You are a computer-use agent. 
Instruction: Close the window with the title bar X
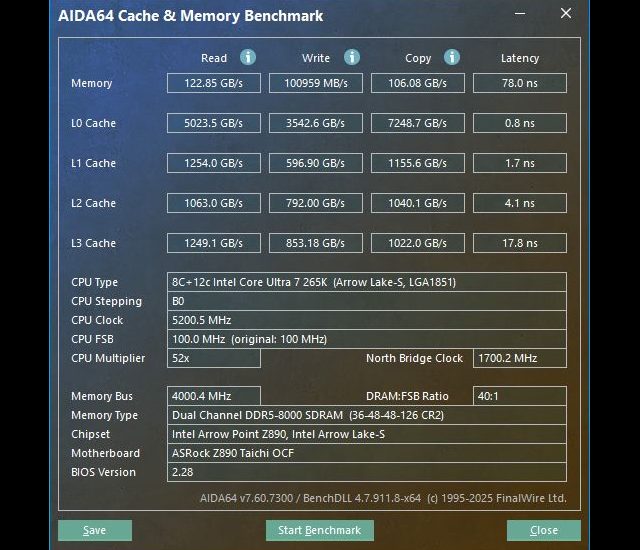coord(567,15)
